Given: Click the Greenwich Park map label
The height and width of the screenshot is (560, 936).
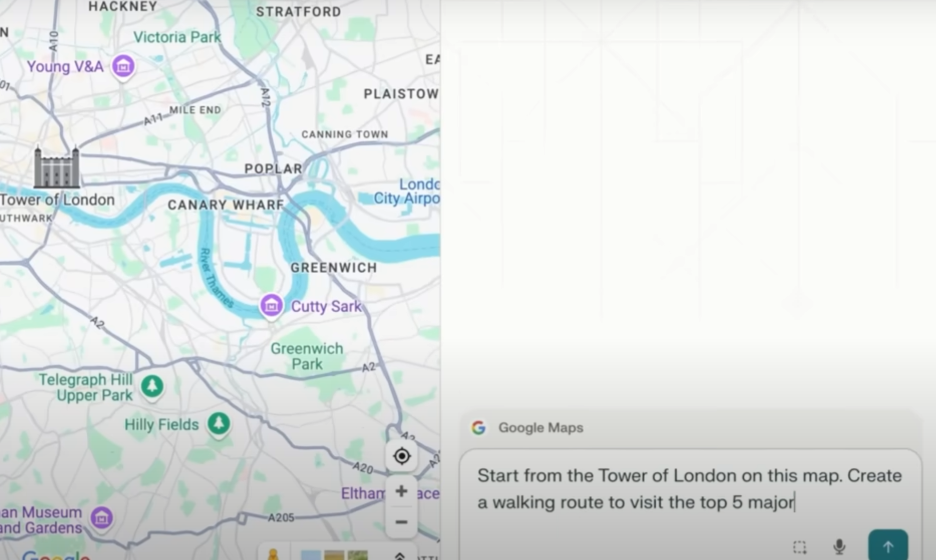Looking at the screenshot, I should point(307,356).
